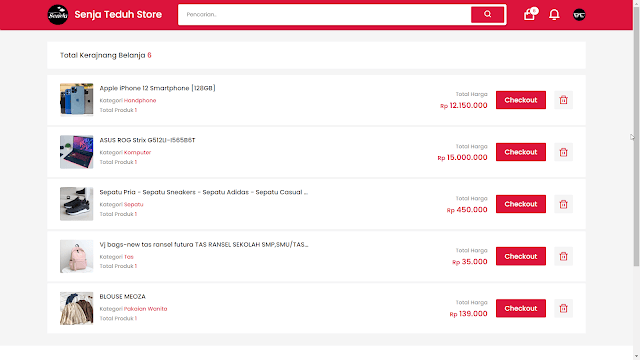Open the user profile avatar
Image resolution: width=640 pixels, height=360 pixels.
(x=579, y=15)
